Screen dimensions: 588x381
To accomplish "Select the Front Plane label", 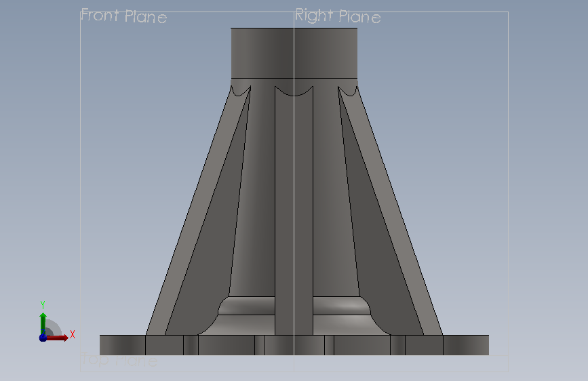I will [123, 16].
